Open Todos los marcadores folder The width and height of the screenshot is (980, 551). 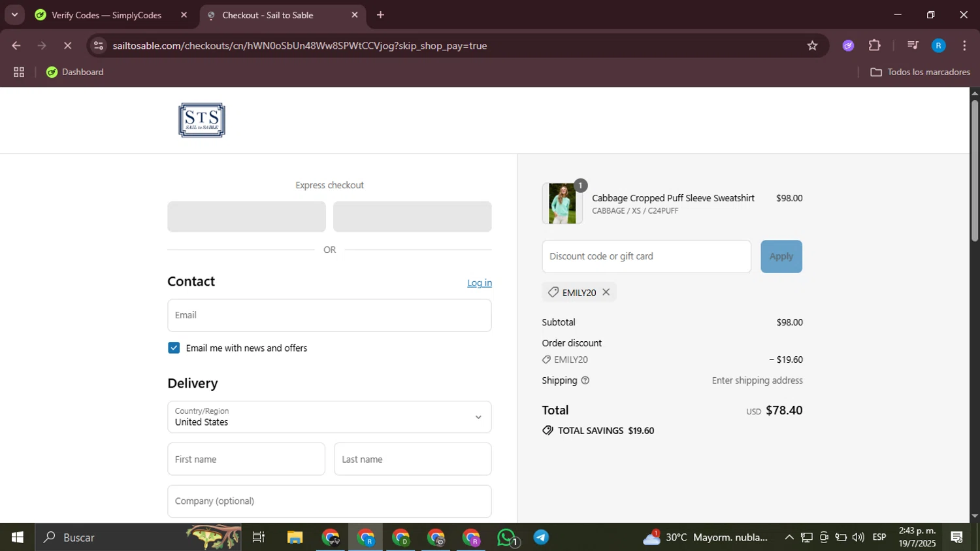click(x=921, y=73)
